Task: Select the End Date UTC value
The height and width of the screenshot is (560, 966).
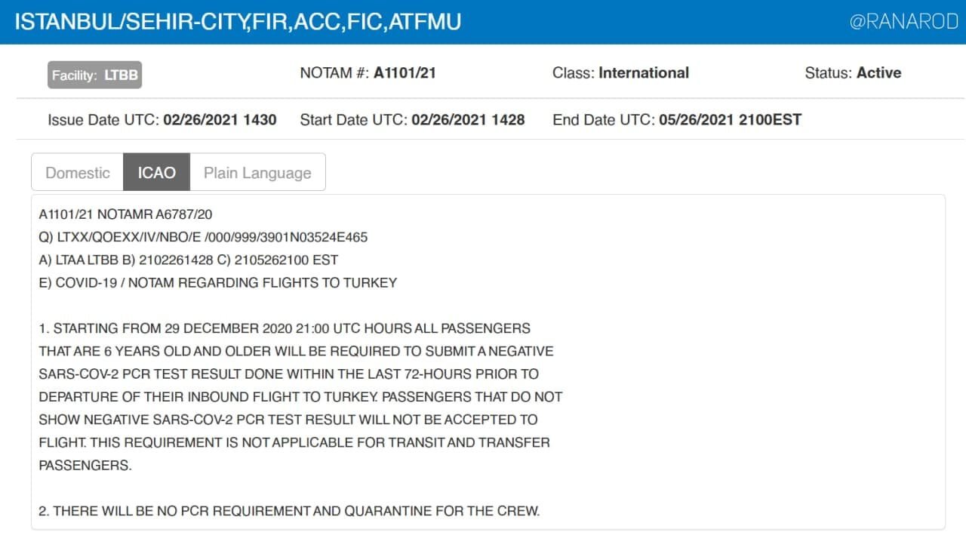Action: (x=730, y=119)
